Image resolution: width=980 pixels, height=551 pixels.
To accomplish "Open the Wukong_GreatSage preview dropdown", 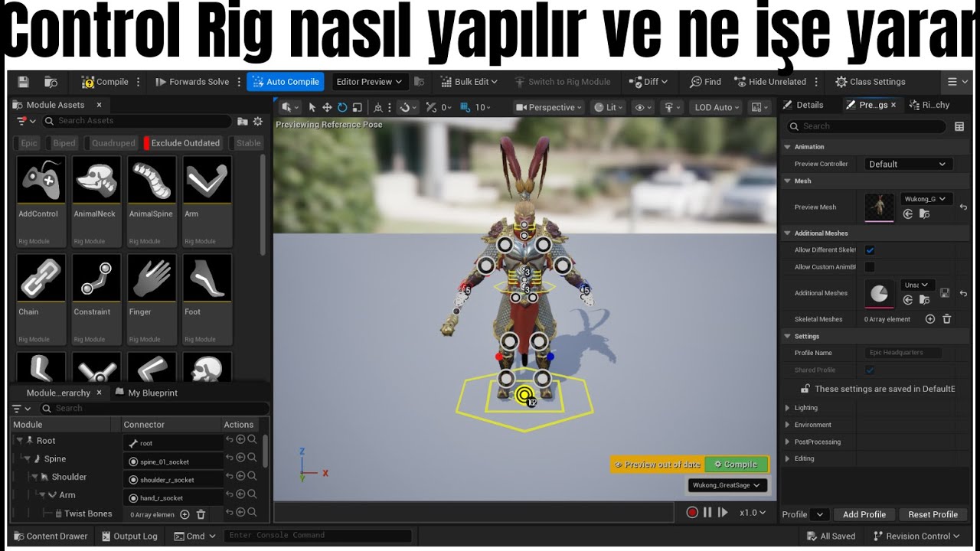I will 727,485.
